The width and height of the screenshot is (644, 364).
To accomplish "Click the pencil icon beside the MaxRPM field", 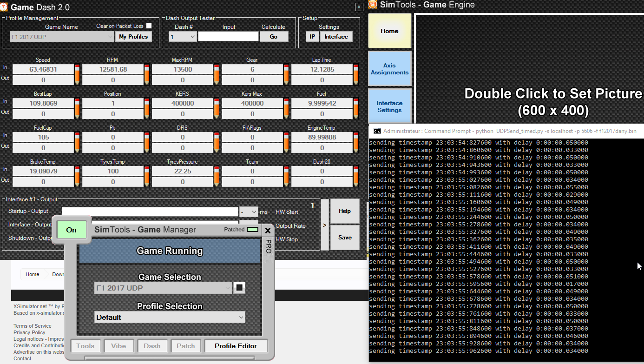I will click(x=217, y=74).
